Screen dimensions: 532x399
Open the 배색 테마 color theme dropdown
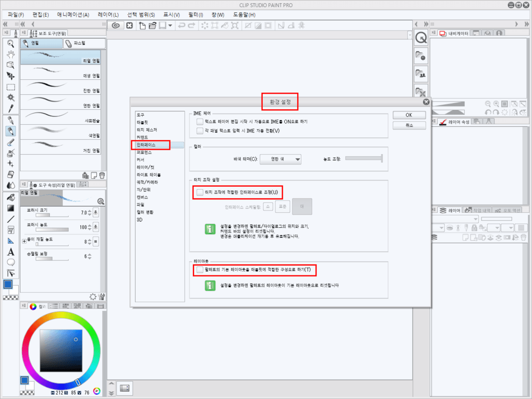click(280, 160)
